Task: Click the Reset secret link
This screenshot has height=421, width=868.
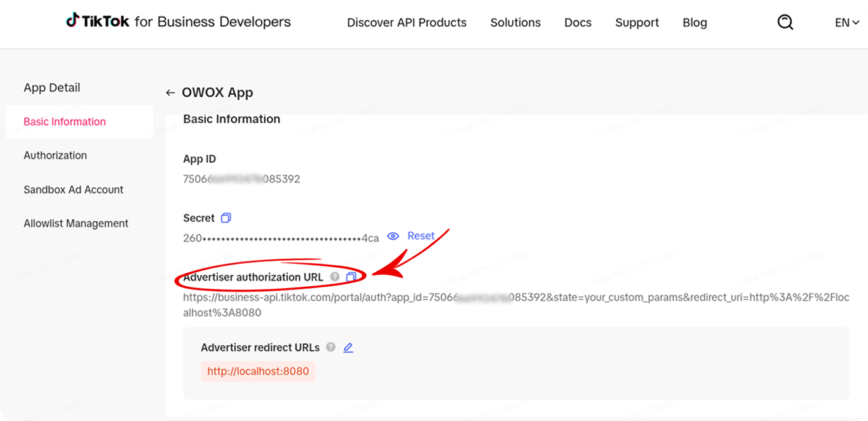Action: coord(421,235)
